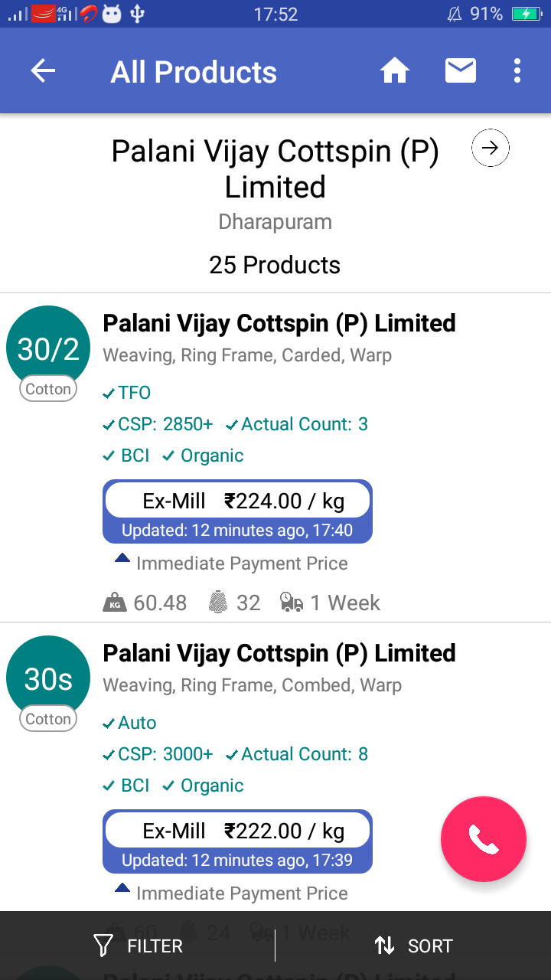Open the SORT option

click(x=413, y=946)
